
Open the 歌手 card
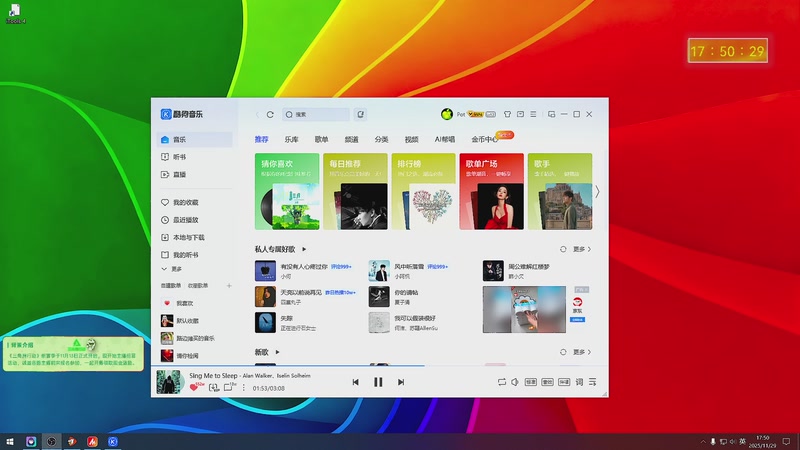click(560, 191)
